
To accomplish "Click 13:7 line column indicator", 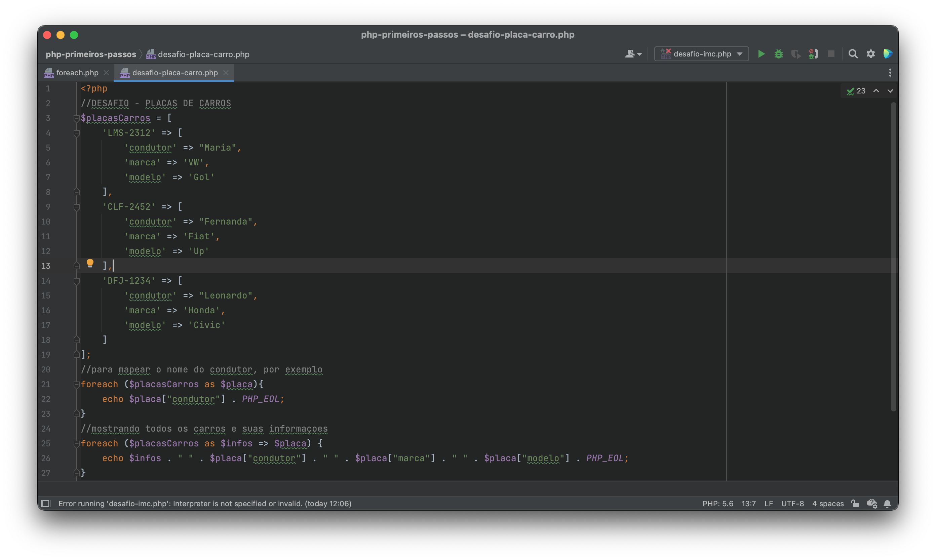I will (x=748, y=504).
